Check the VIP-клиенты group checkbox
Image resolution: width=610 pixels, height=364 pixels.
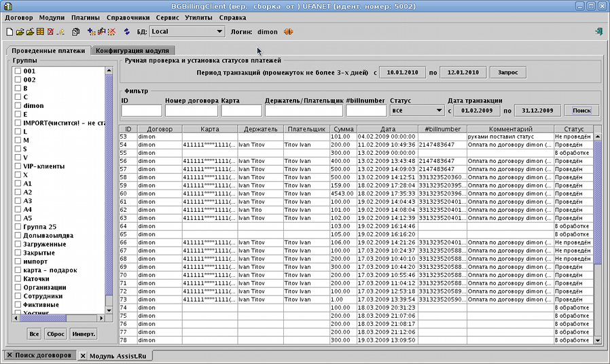(x=18, y=166)
